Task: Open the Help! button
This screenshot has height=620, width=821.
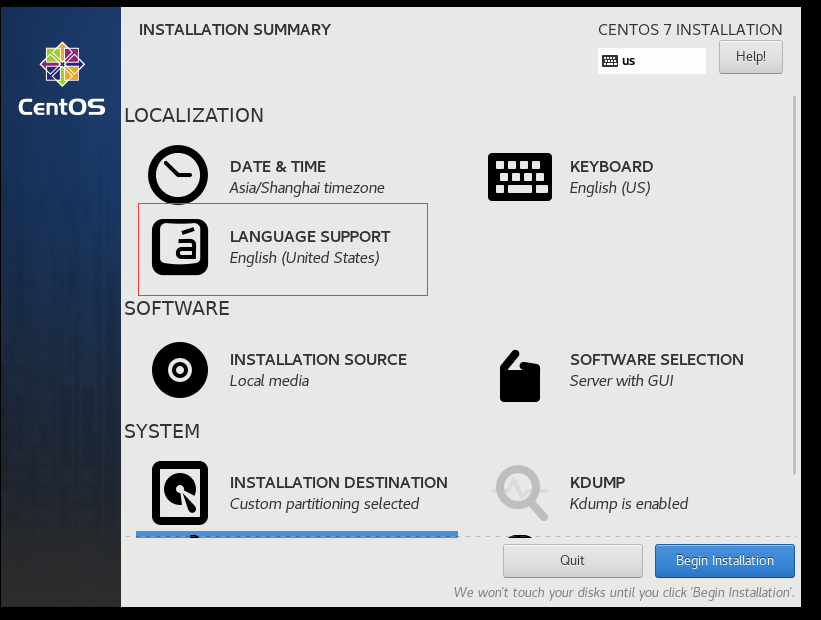Action: (751, 57)
